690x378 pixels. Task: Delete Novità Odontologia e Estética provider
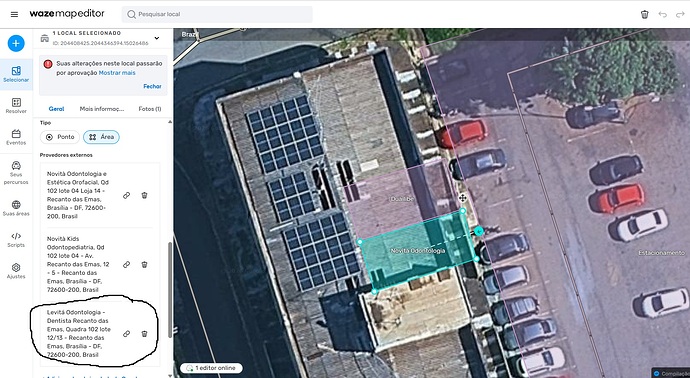144,195
